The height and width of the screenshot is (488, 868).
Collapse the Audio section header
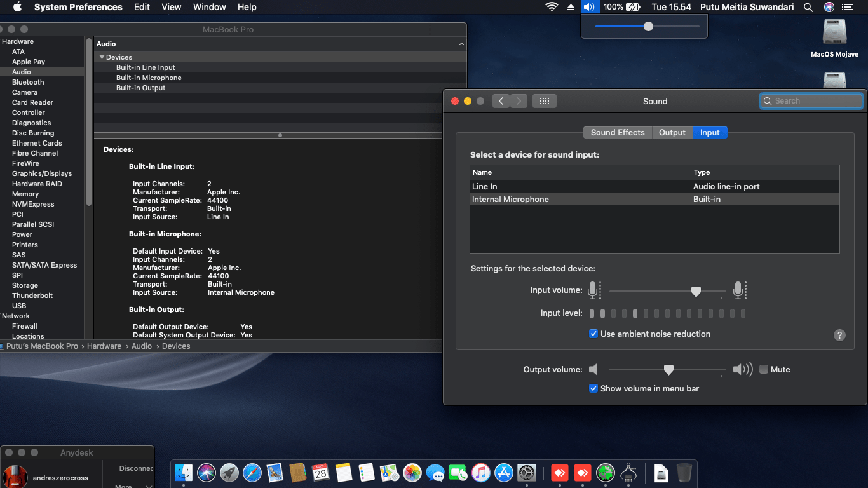pyautogui.click(x=462, y=44)
